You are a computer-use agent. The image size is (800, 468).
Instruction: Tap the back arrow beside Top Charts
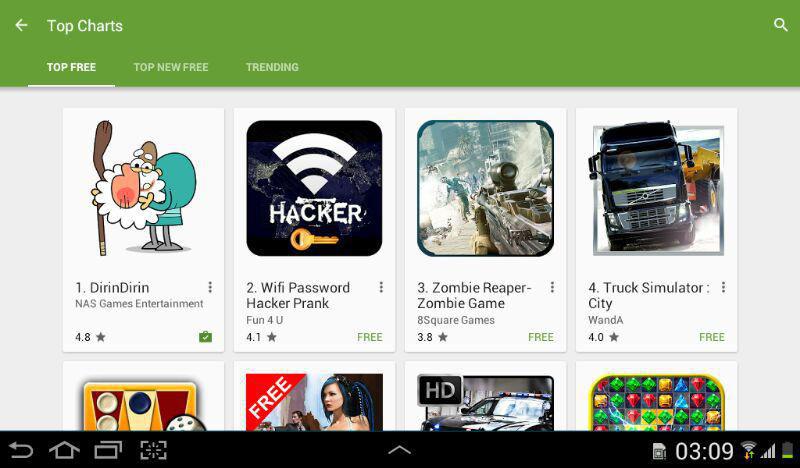click(x=21, y=25)
